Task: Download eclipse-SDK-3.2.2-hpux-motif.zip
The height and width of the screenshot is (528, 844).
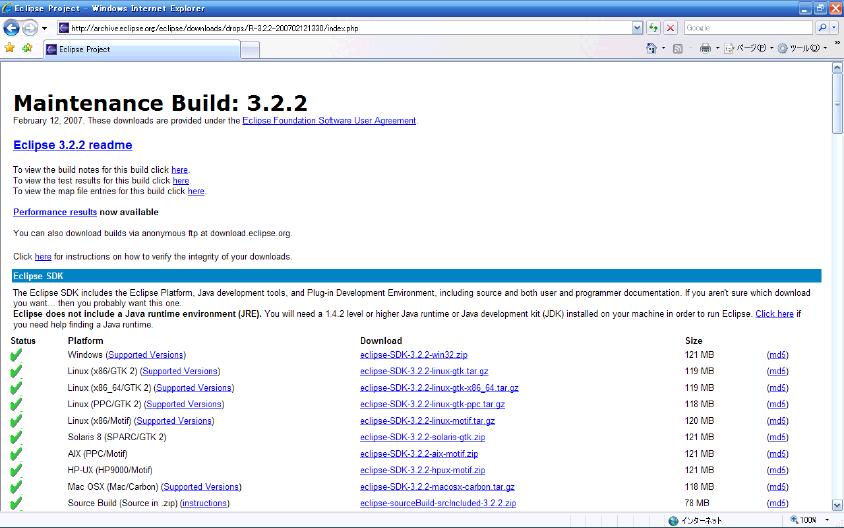Action: [x=423, y=470]
